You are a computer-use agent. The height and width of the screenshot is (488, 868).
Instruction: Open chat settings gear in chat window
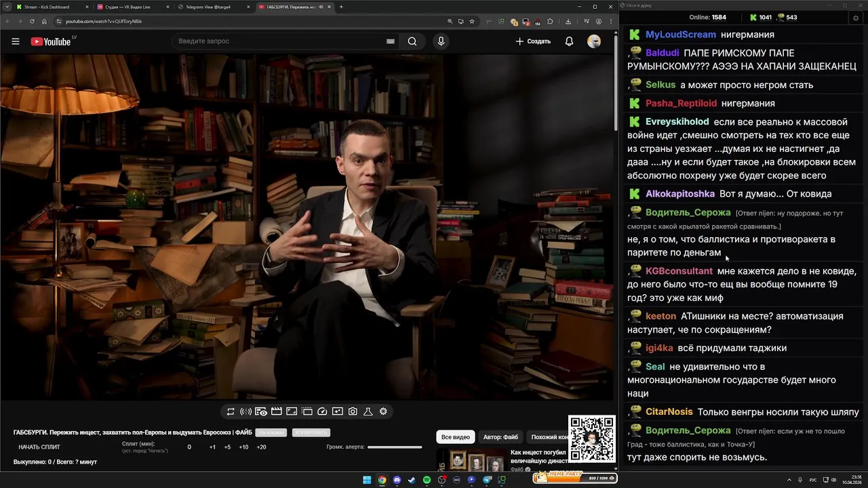coord(855,18)
